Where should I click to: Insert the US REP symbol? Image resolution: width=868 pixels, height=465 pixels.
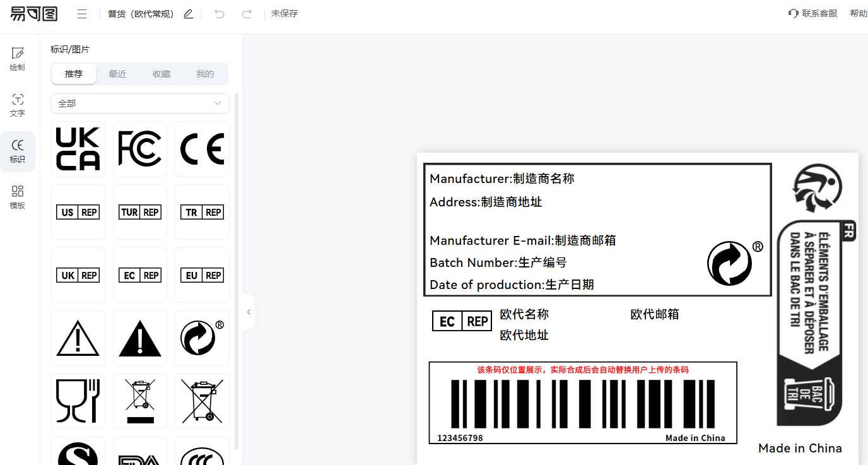coord(78,212)
